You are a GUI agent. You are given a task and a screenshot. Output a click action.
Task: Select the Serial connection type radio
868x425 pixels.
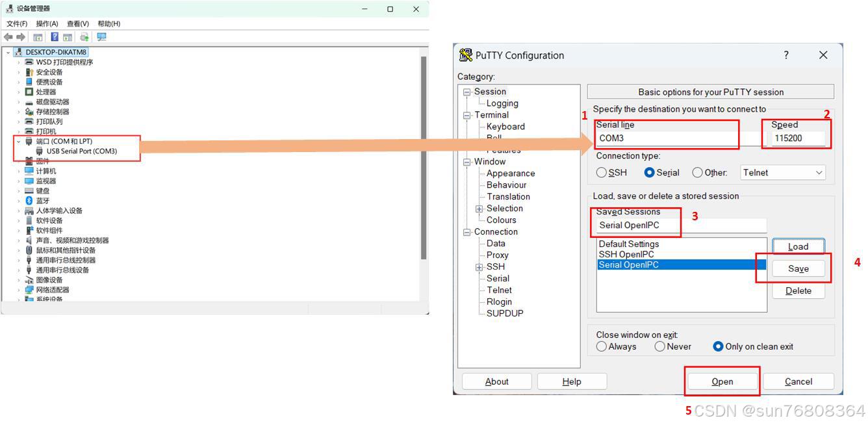click(650, 173)
